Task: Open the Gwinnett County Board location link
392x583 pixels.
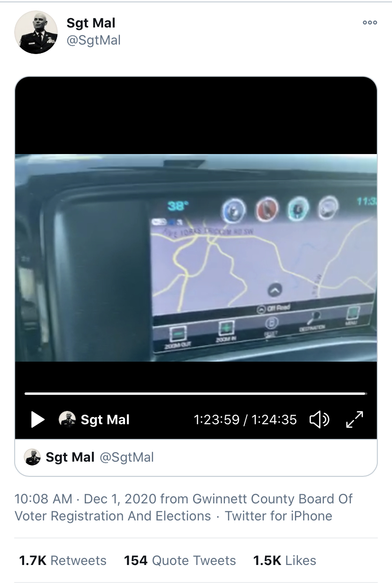Action: tap(184, 507)
